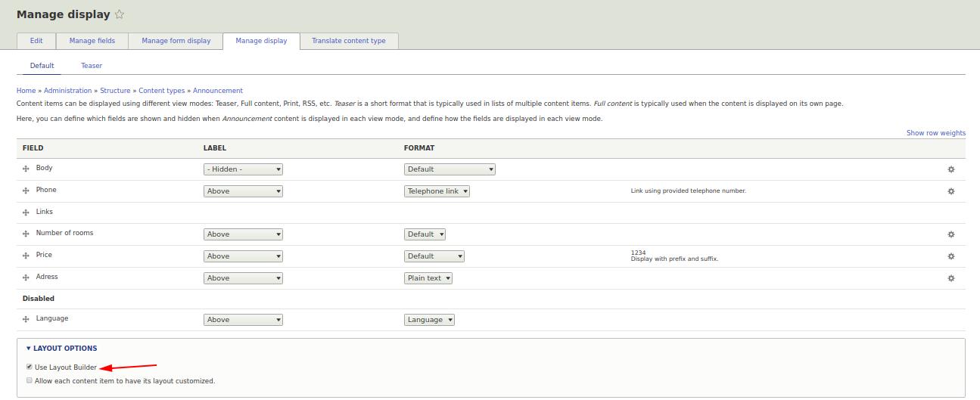Viewport: 980px width, 400px height.
Task: Select the Teaser view mode subtab
Action: point(92,66)
